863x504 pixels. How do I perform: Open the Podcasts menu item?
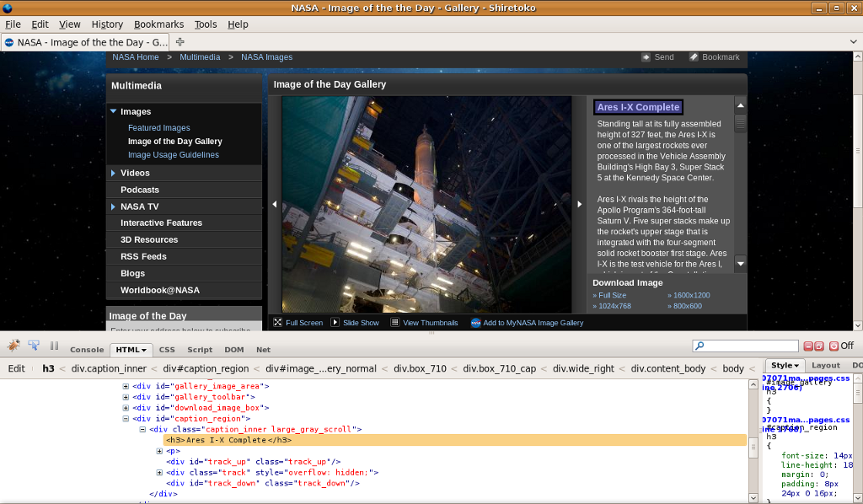coord(140,190)
